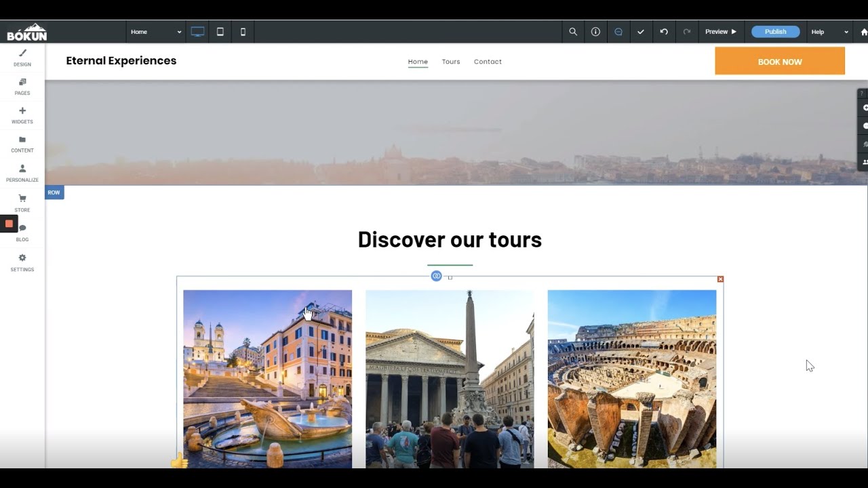
Task: Click the Eternal Experiences site title
Action: (x=121, y=61)
